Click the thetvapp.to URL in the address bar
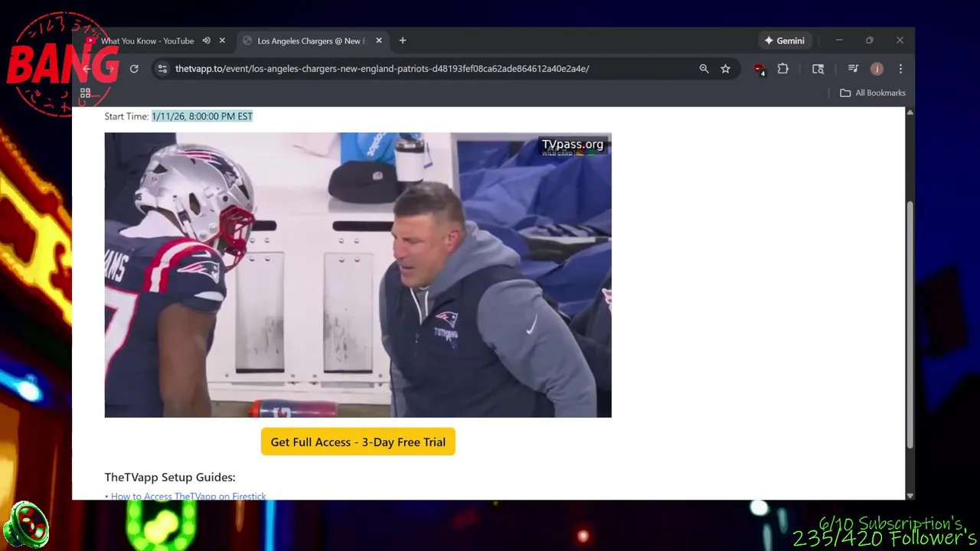 pyautogui.click(x=382, y=69)
